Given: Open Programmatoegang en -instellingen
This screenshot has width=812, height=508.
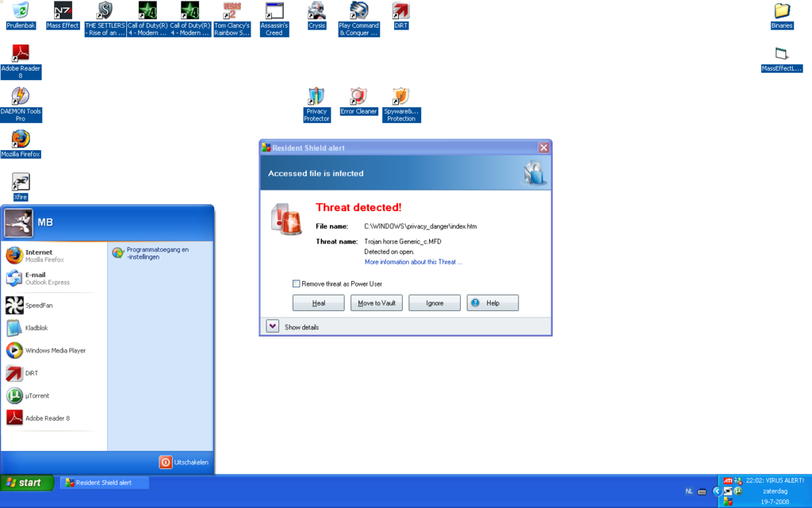Looking at the screenshot, I should [x=160, y=253].
